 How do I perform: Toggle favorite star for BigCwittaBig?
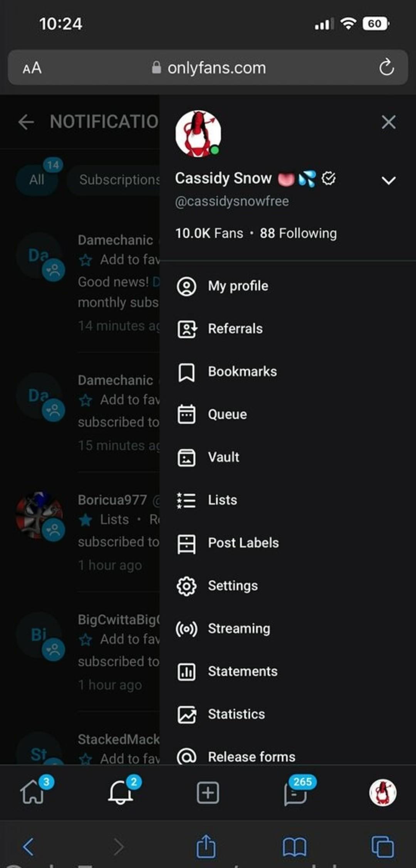click(x=86, y=640)
